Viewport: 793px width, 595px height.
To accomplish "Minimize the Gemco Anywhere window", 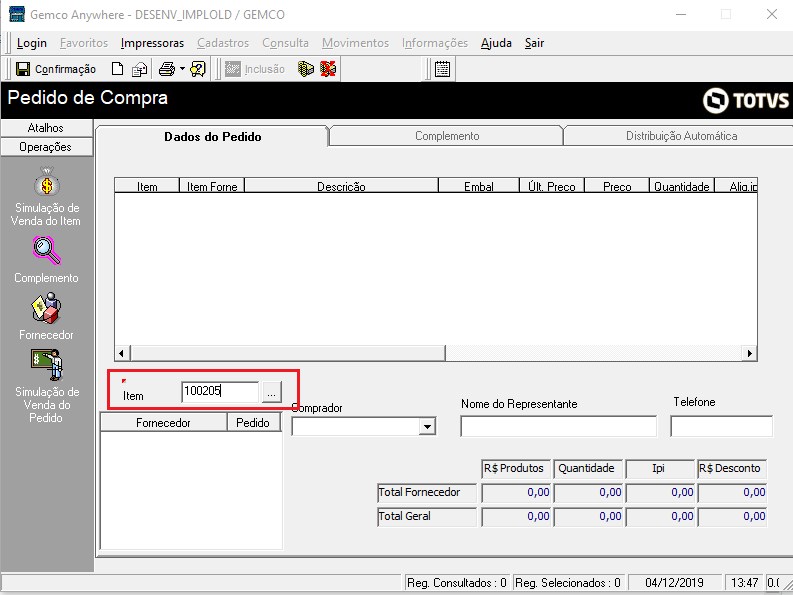I will 681,14.
